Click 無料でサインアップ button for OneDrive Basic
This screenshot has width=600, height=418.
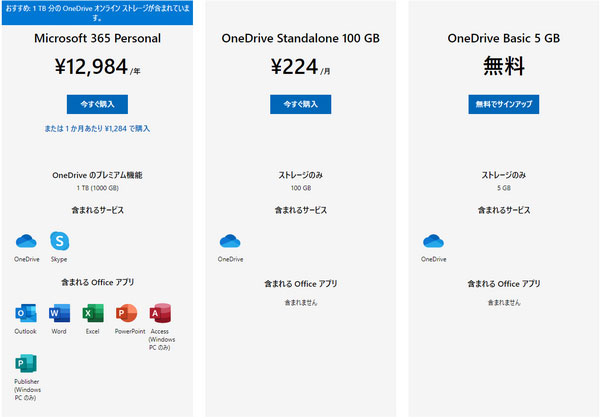(504, 104)
